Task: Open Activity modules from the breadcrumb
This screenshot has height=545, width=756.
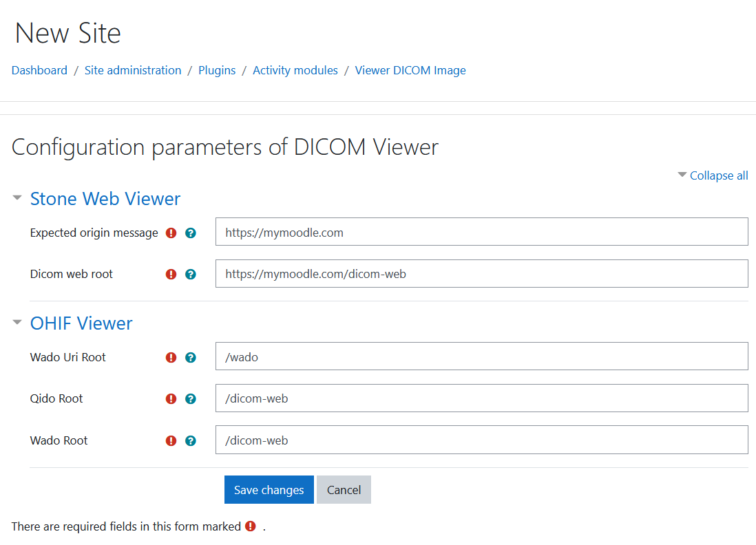Action: (x=295, y=70)
